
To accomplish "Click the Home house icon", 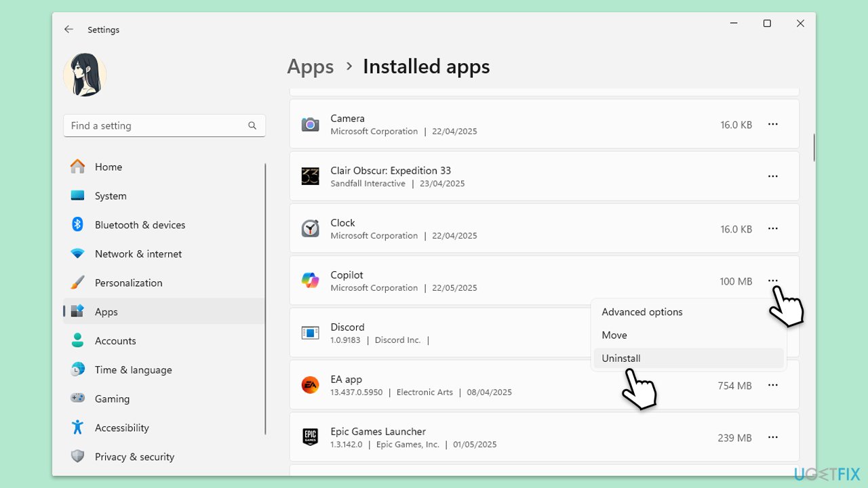I will [78, 167].
